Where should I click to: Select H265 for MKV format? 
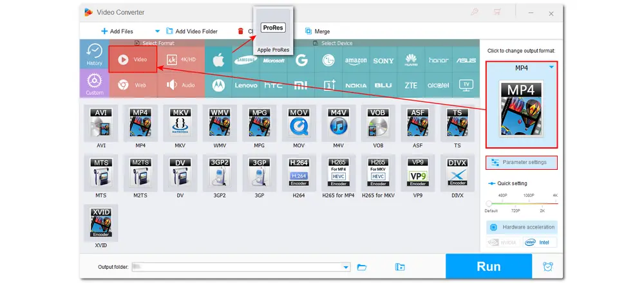point(378,173)
